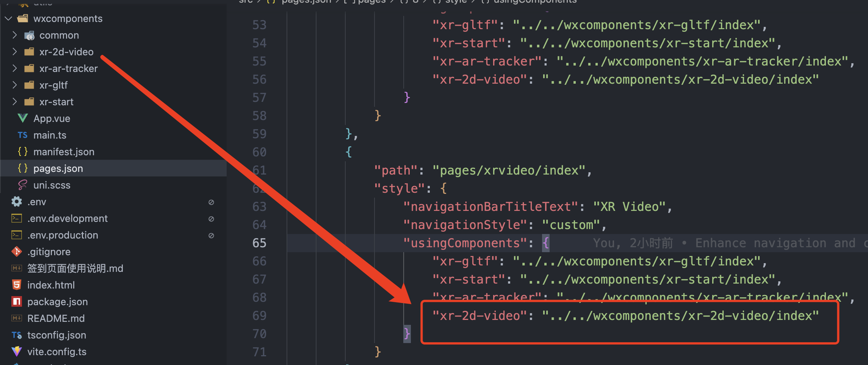
Task: Click the xr-2d-video component path string on line 69
Action: (x=680, y=315)
